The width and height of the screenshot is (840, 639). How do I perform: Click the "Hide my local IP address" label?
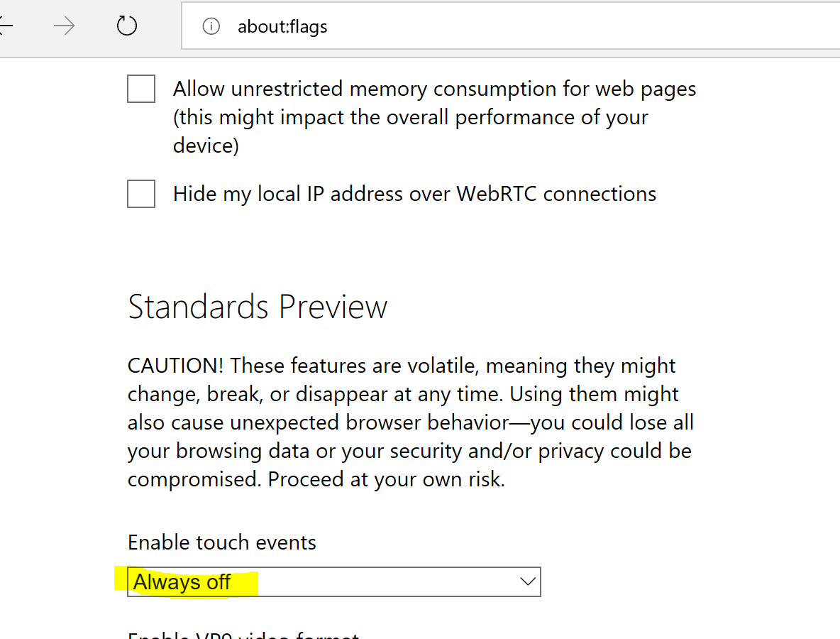(414, 194)
